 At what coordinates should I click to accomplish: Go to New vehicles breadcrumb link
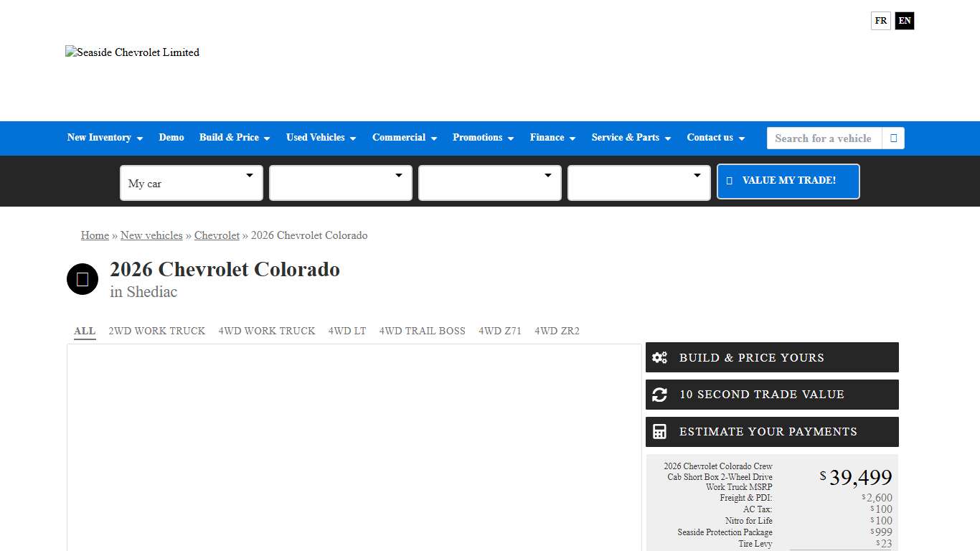tap(151, 235)
